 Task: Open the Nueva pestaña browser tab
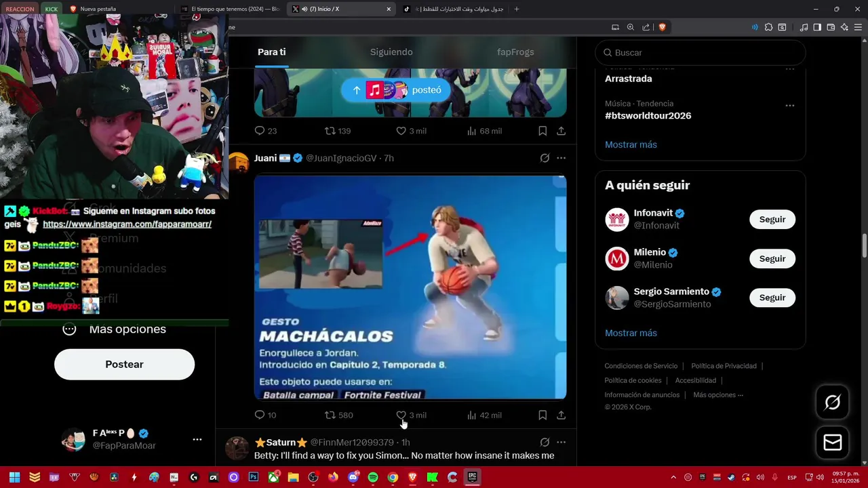117,9
